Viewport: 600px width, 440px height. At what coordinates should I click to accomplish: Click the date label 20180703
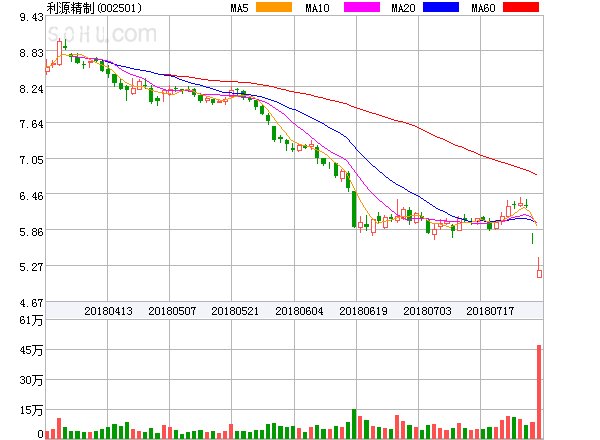coord(427,311)
